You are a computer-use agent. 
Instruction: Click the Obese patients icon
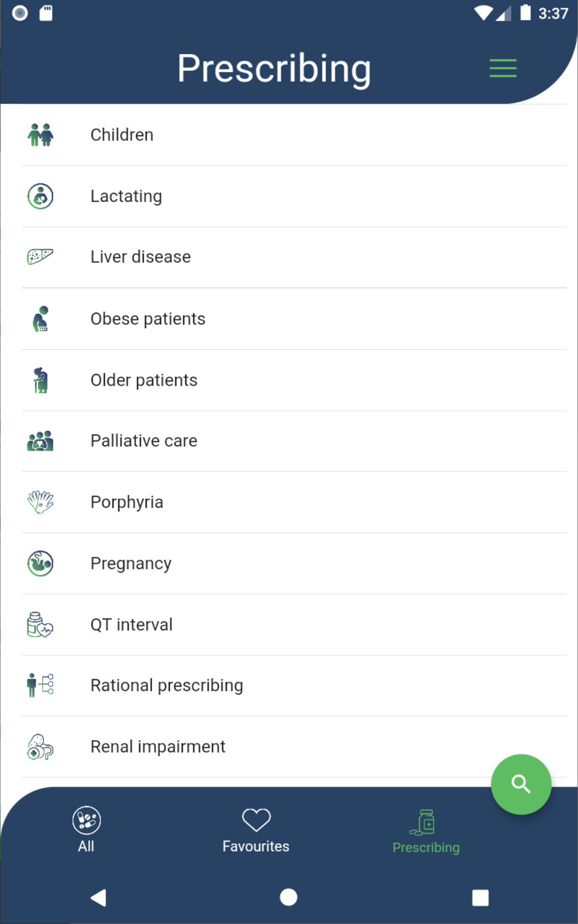[40, 319]
